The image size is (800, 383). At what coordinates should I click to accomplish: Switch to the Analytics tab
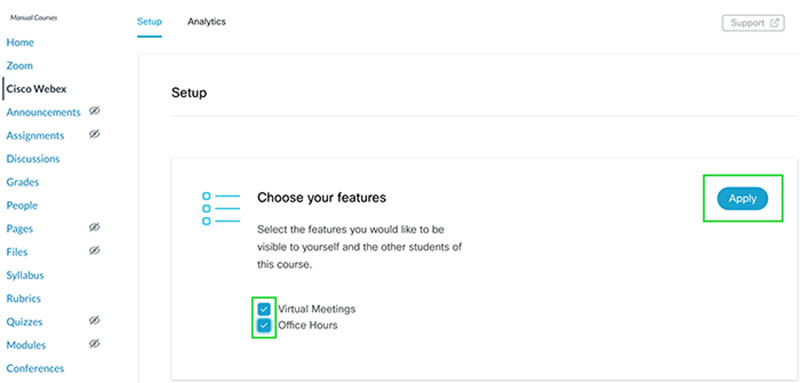[207, 22]
